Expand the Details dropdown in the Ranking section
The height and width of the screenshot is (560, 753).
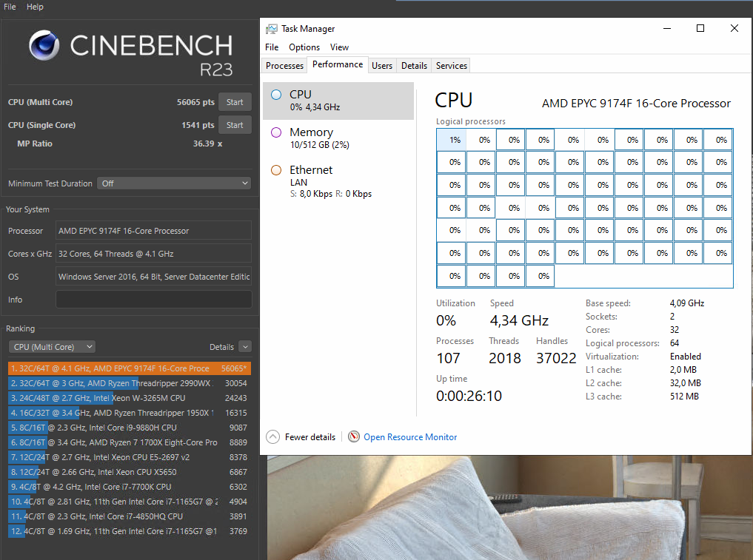tap(244, 346)
